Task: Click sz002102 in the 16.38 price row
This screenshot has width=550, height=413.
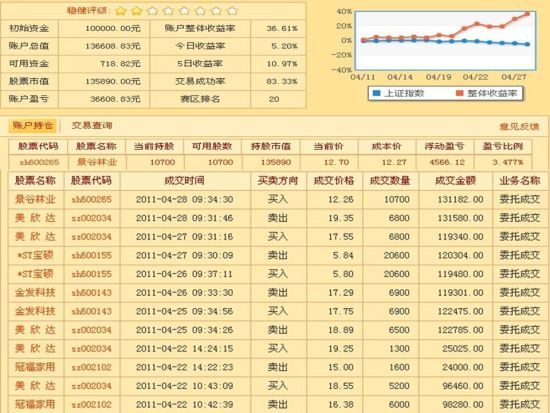Action: [91, 405]
